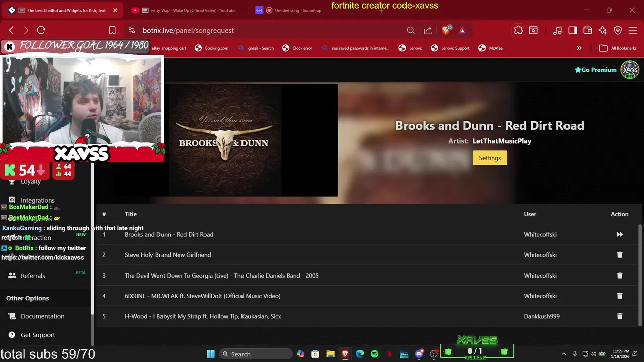Open Get Support in the sidebar
This screenshot has width=644, height=362.
pyautogui.click(x=38, y=335)
